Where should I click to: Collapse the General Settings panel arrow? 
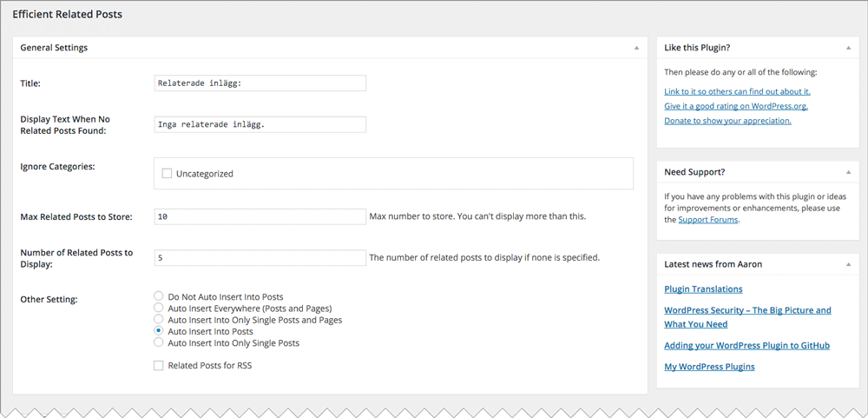[636, 48]
